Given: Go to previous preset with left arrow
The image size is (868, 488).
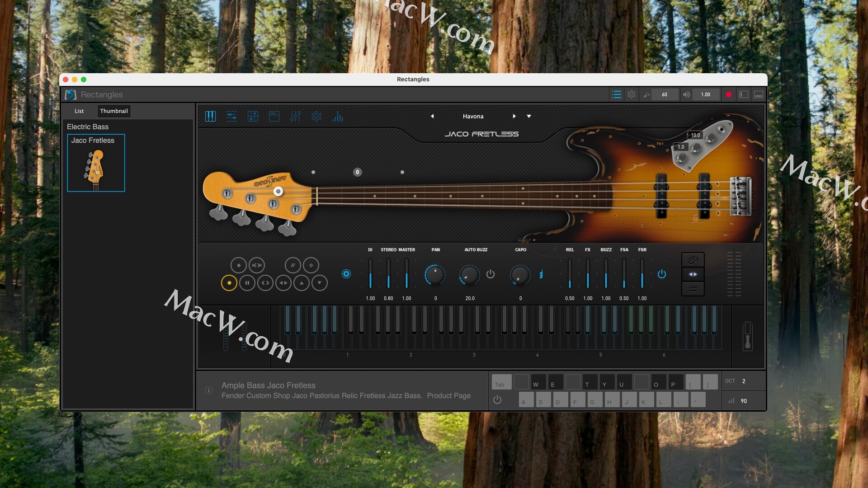Looking at the screenshot, I should click(x=432, y=116).
